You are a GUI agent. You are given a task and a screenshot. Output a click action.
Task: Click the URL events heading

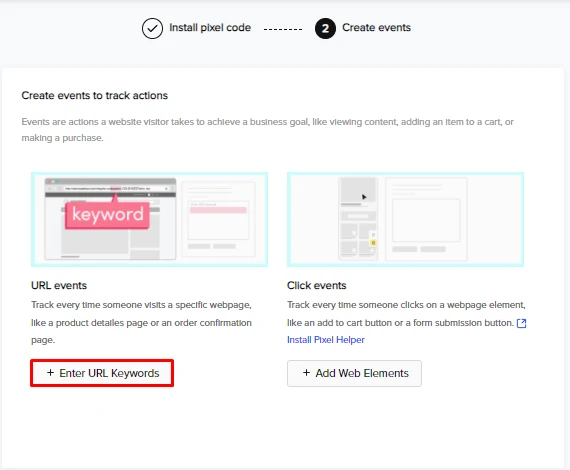59,286
